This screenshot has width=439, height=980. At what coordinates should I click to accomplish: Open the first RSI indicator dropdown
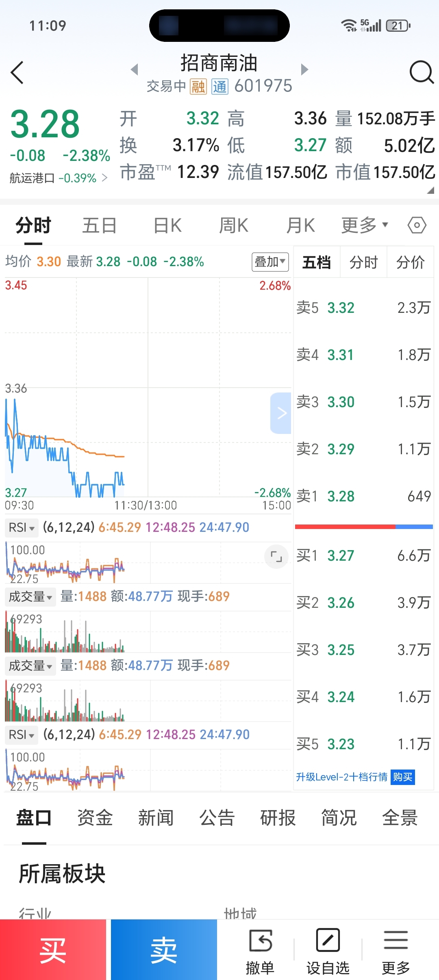[x=22, y=527]
